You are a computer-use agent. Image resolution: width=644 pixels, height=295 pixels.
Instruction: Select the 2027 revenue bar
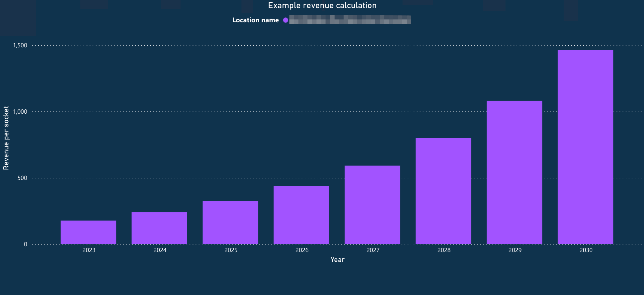point(372,205)
